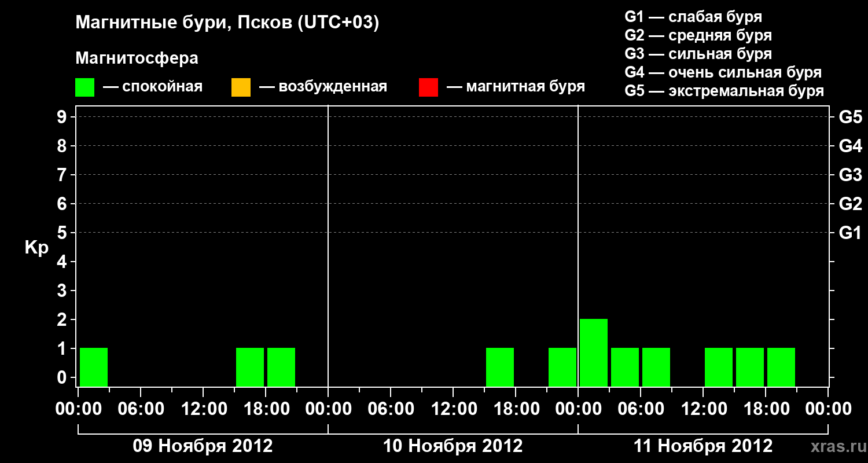The height and width of the screenshot is (463, 868).
Task: Click the green 'спокойная' legend swatch
Action: 85,87
